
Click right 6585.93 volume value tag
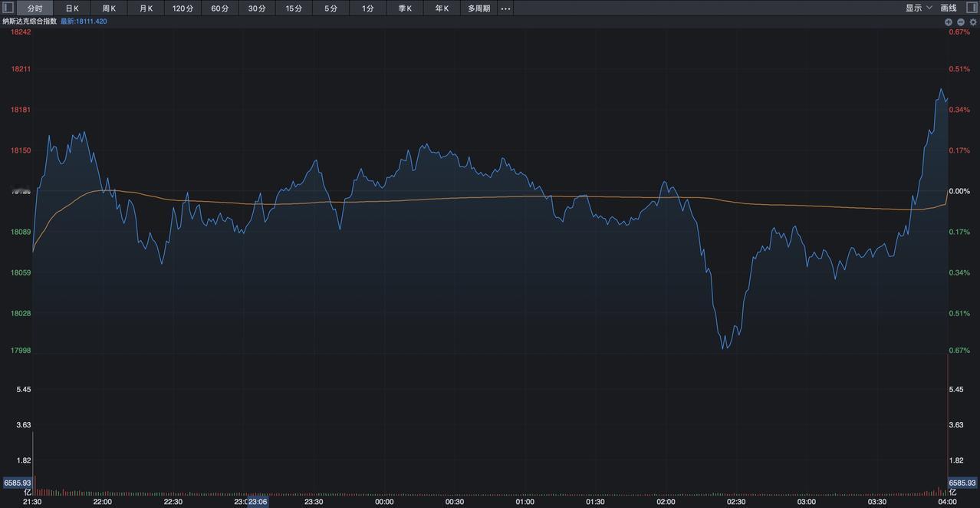click(x=963, y=483)
